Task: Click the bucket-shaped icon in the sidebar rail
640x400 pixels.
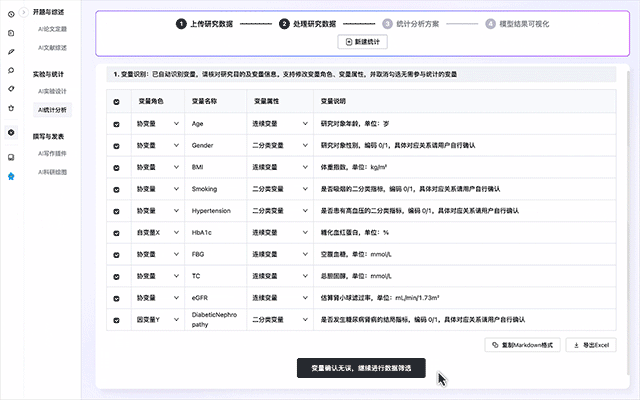Action: point(11,108)
